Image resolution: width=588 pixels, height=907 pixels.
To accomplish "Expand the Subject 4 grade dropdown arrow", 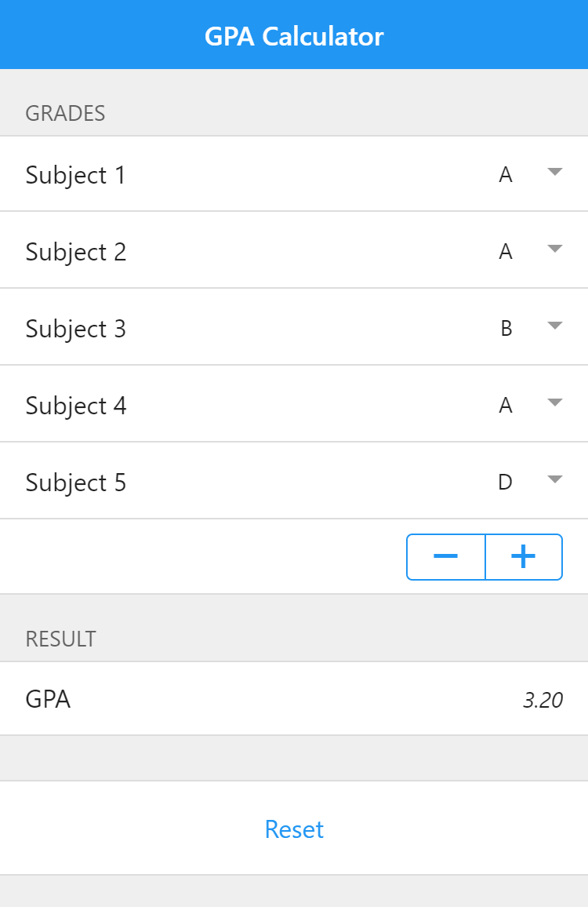I will tap(555, 403).
